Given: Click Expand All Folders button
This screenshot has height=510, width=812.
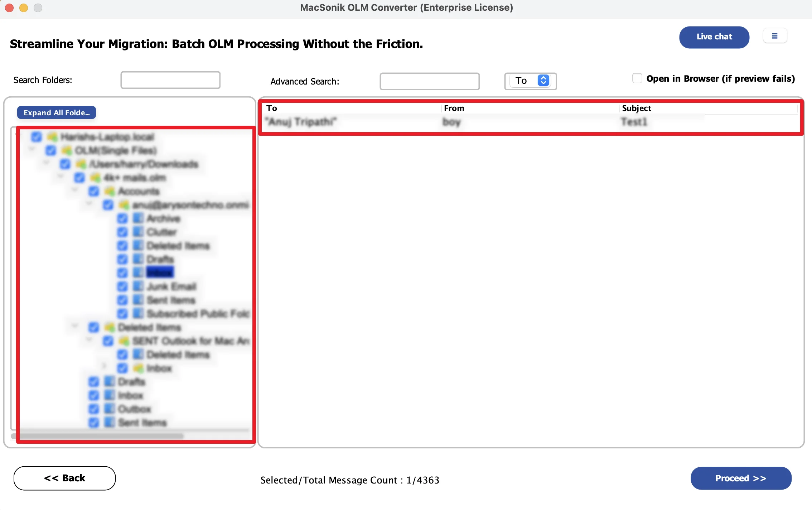Looking at the screenshot, I should [x=57, y=112].
